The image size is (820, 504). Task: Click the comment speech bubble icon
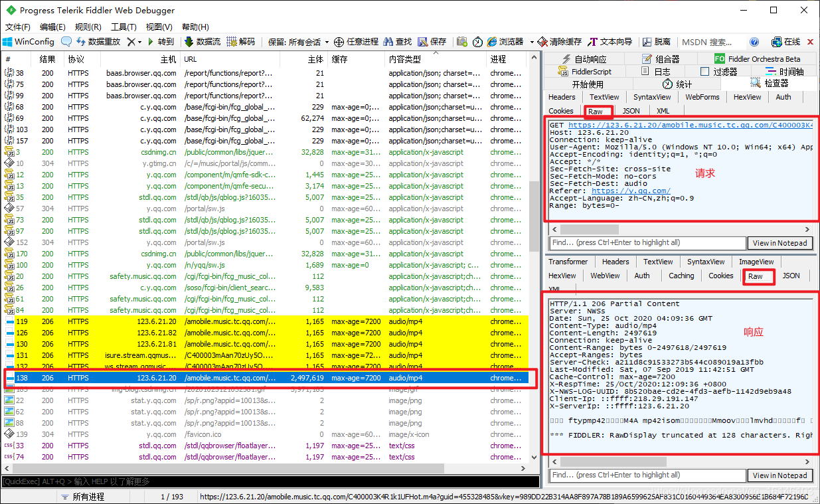pos(66,41)
